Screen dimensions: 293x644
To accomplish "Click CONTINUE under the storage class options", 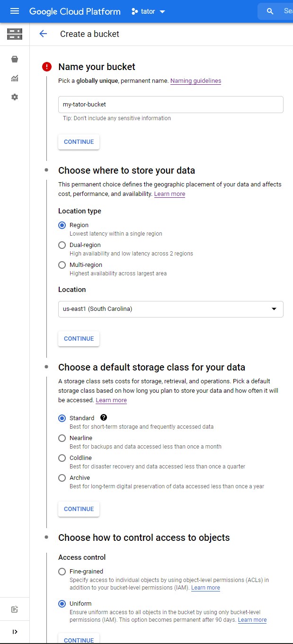I will [79, 509].
